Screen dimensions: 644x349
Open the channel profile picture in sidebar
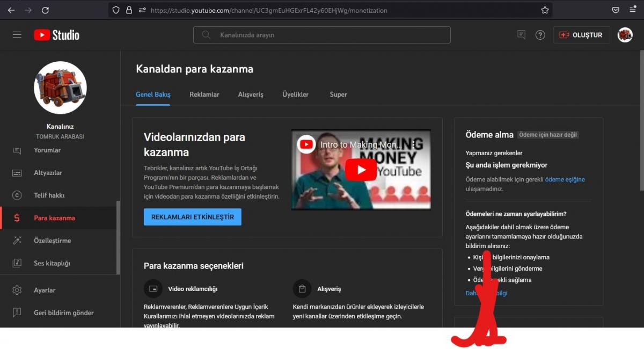60,88
